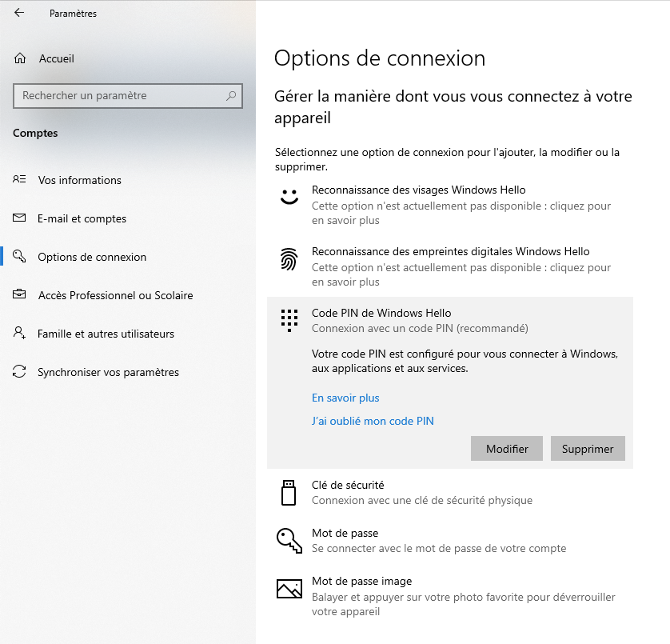Expand the Mot de passe image option
670x644 pixels.
tap(450, 596)
